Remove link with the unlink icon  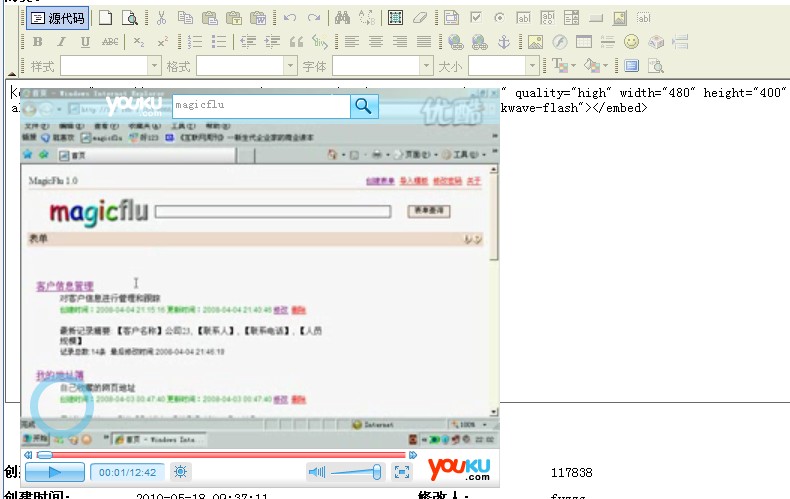tap(480, 42)
